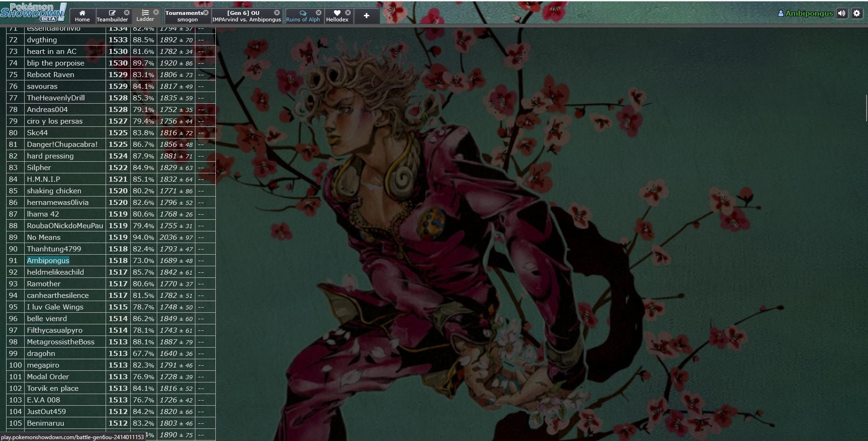Open the Tournaments smogon tab
The height and width of the screenshot is (441, 868).
tap(187, 16)
